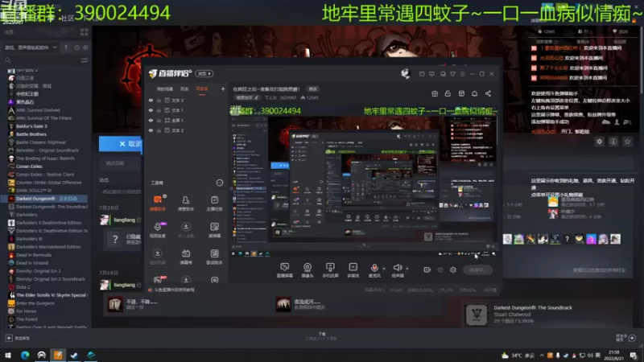The width and height of the screenshot is (644, 362).
Task: Lock the 文本 1 source
Action: 159,110
